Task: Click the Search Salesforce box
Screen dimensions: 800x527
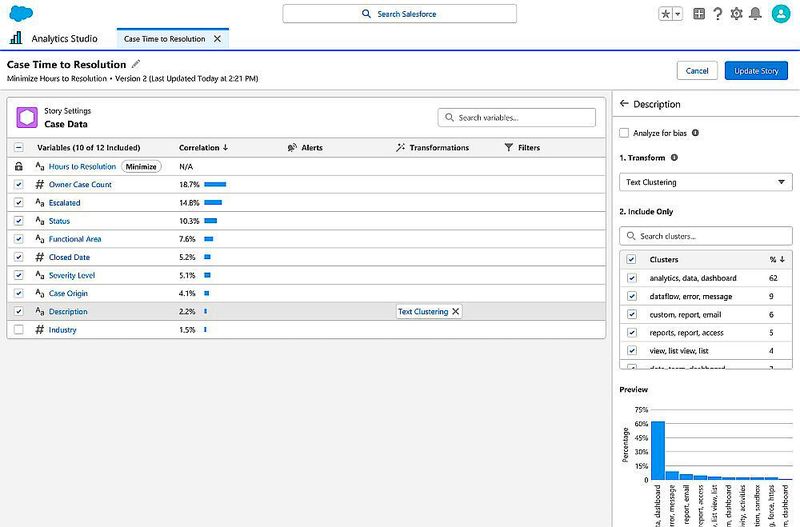Action: 399,14
